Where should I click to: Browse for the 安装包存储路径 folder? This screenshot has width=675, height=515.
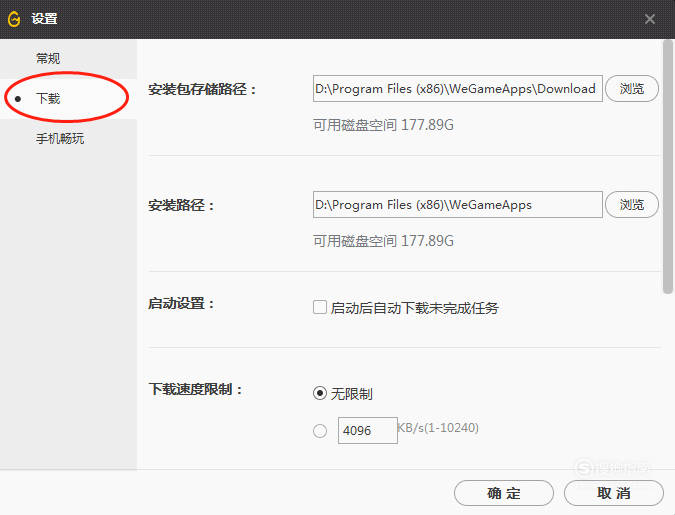[632, 89]
